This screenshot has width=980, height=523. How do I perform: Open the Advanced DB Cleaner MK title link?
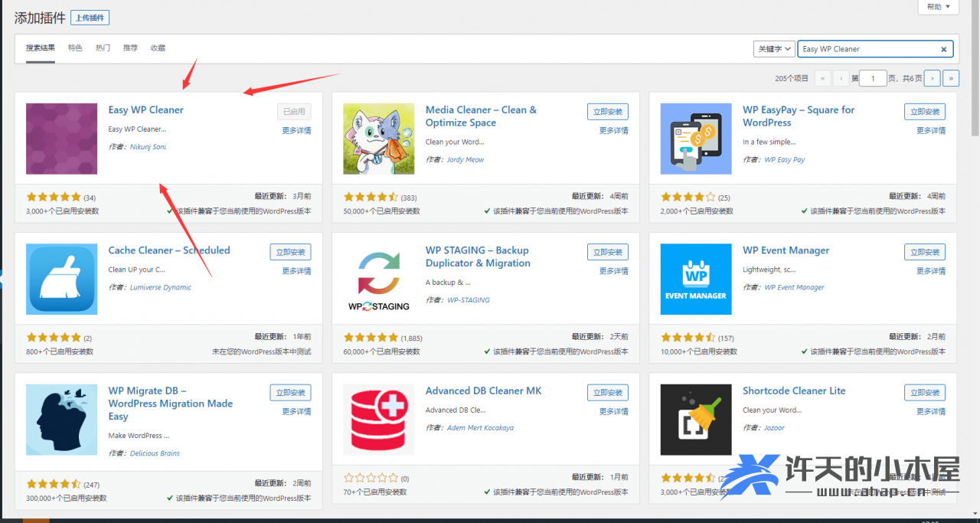(483, 391)
